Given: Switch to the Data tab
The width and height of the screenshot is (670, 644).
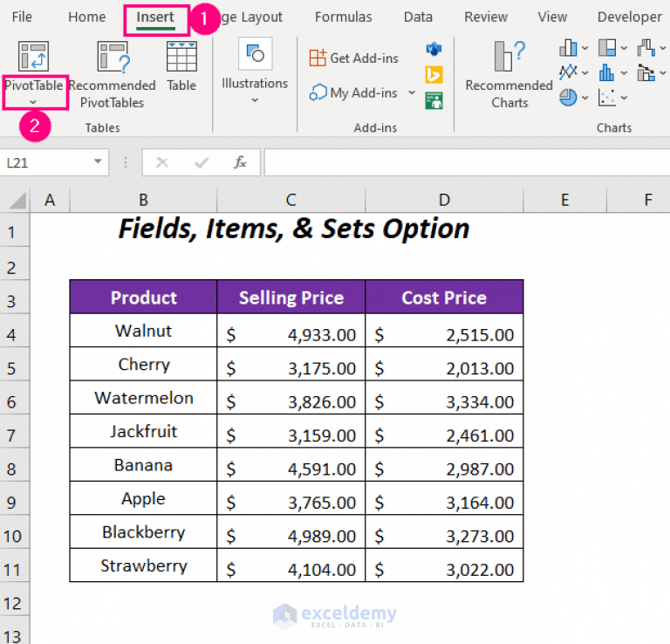Looking at the screenshot, I should click(x=418, y=17).
